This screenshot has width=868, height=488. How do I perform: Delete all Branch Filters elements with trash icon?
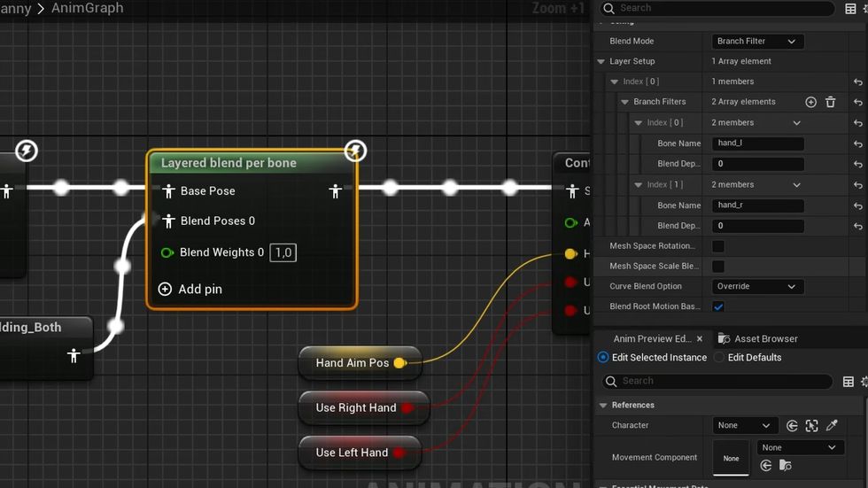tap(831, 102)
